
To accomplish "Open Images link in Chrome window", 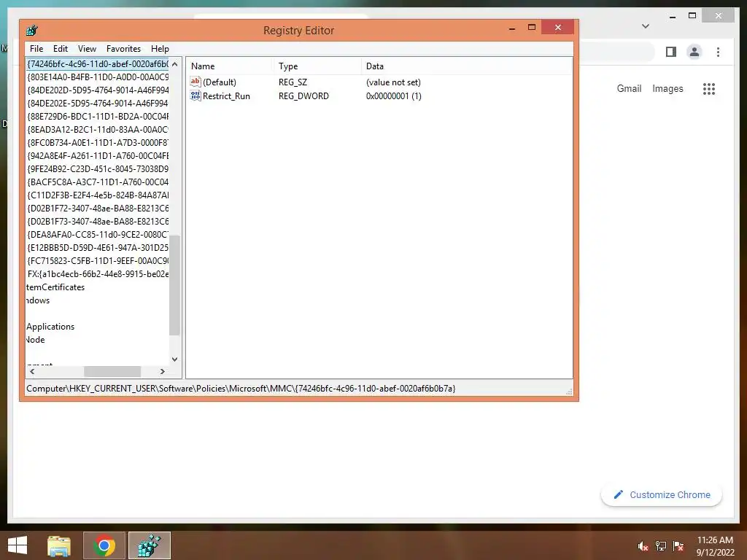I will [x=667, y=88].
